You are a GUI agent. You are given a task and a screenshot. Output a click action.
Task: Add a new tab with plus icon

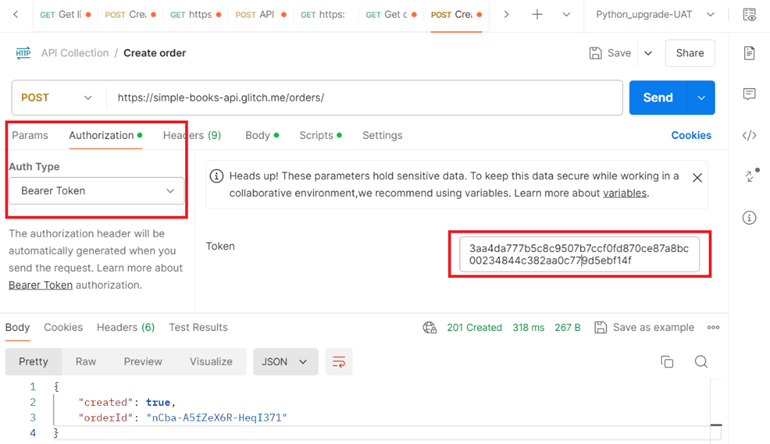click(x=537, y=15)
